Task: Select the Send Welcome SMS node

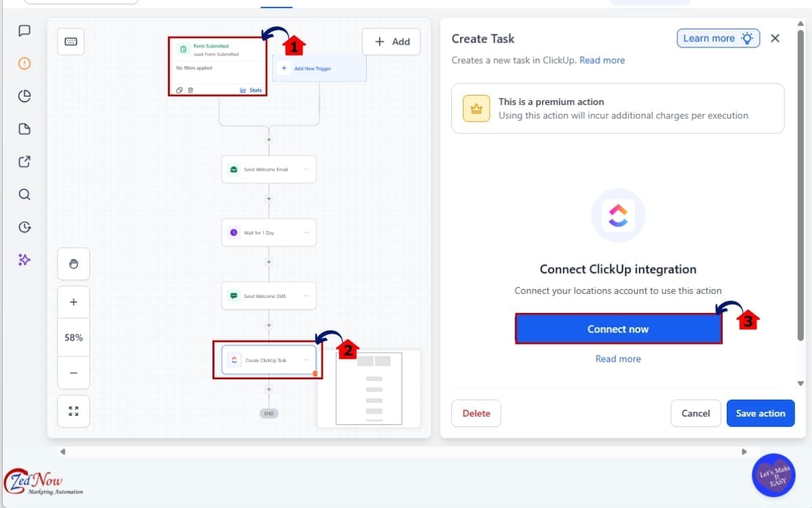Action: (x=269, y=296)
